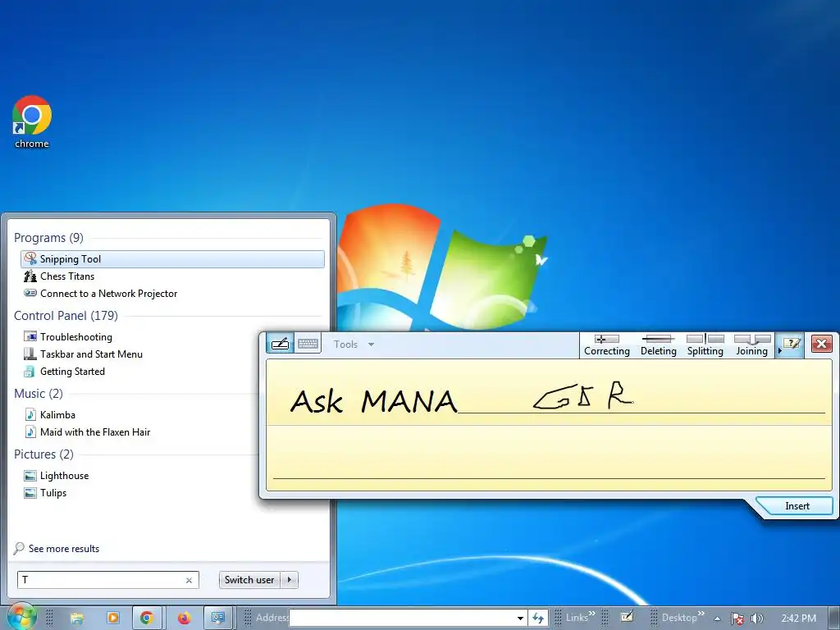Expand the shutdown options arrow
Screen dimensions: 840x630
coord(290,580)
